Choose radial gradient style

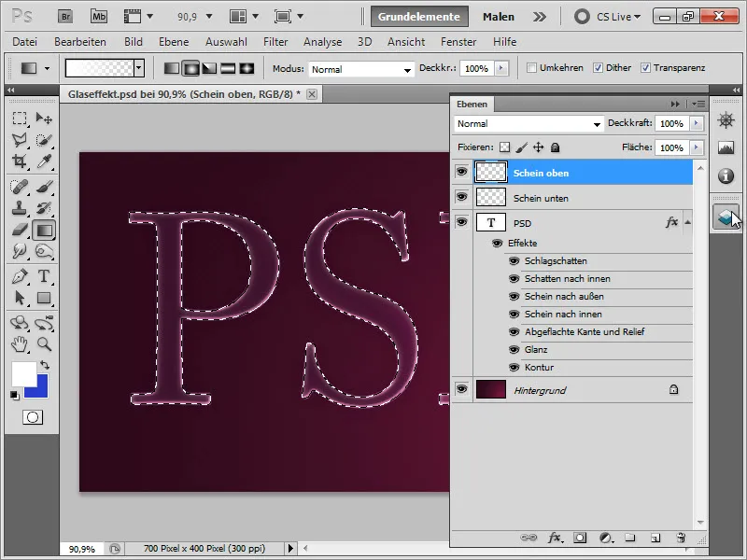190,68
